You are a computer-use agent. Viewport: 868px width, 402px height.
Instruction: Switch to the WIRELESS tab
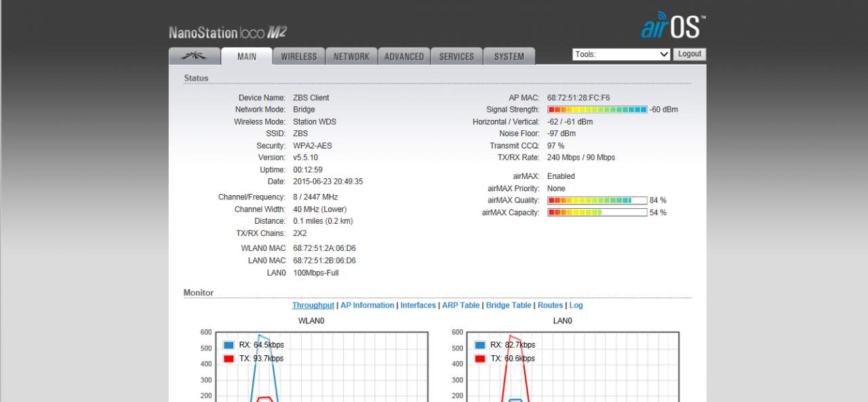coord(299,56)
